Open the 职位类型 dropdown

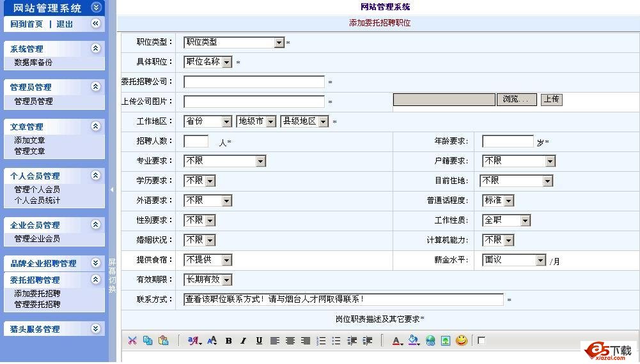coord(234,42)
